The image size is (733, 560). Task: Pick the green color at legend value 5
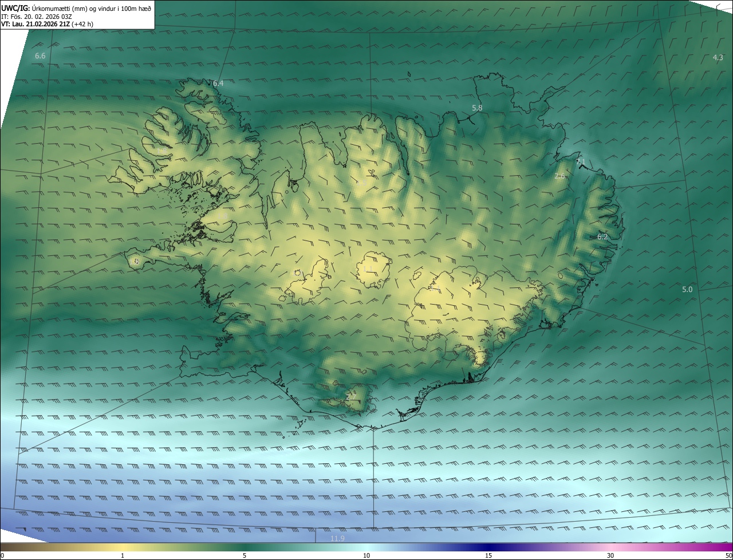coord(245,547)
